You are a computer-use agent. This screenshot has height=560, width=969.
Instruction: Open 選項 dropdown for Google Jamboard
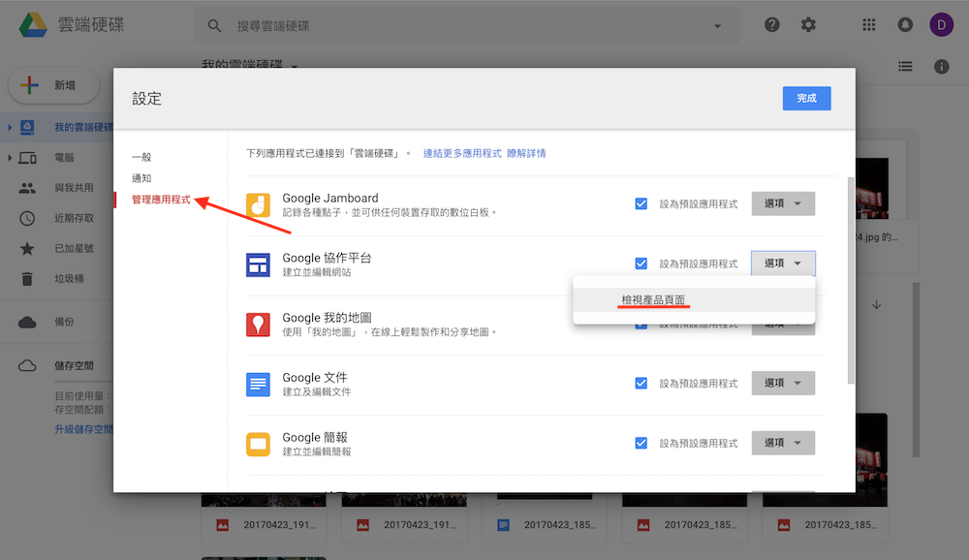point(783,203)
